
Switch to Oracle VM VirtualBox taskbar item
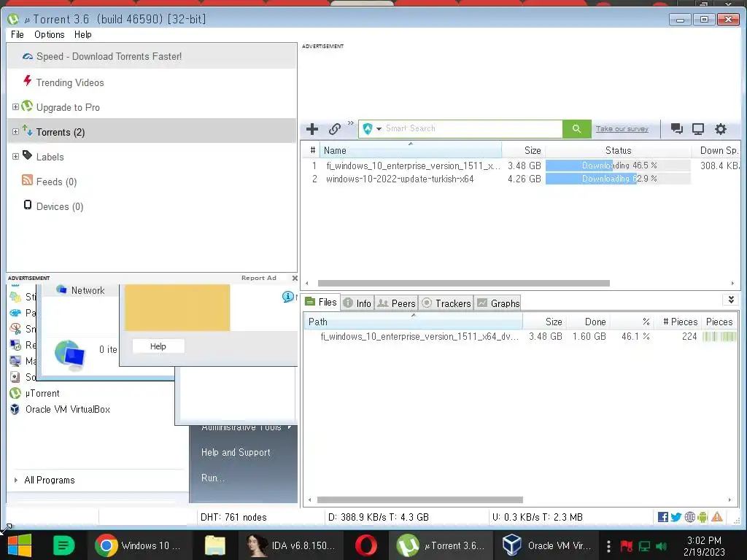(x=548, y=545)
